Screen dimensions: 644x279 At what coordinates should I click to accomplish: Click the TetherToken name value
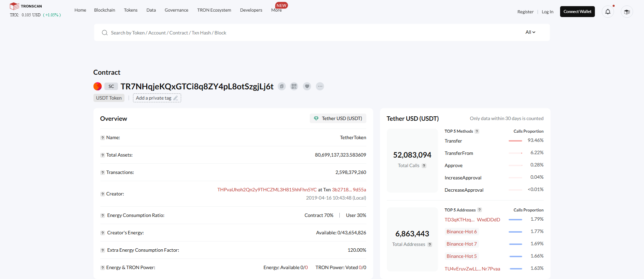pyautogui.click(x=353, y=137)
